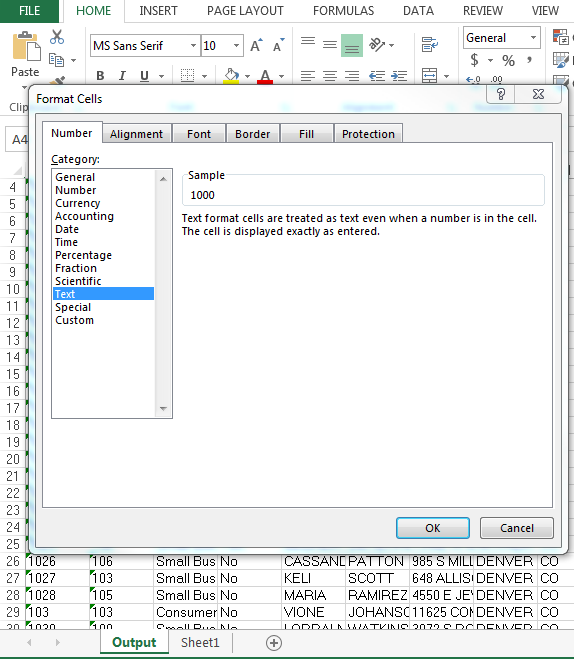Click the Accounting dollar format icon
Screen dimensions: 574x659
click(474, 60)
